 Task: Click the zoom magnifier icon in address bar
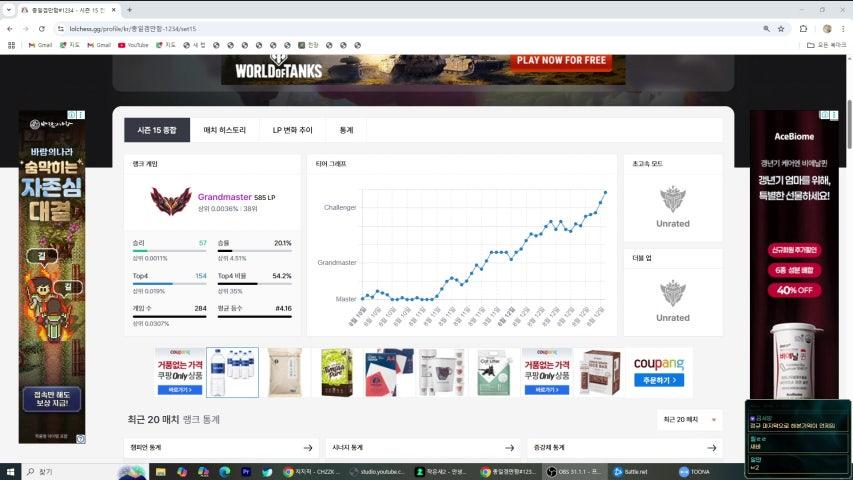[x=767, y=29]
